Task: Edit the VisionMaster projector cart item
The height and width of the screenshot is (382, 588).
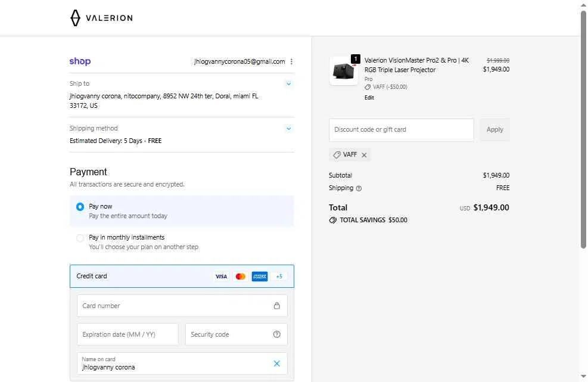Action: (369, 98)
